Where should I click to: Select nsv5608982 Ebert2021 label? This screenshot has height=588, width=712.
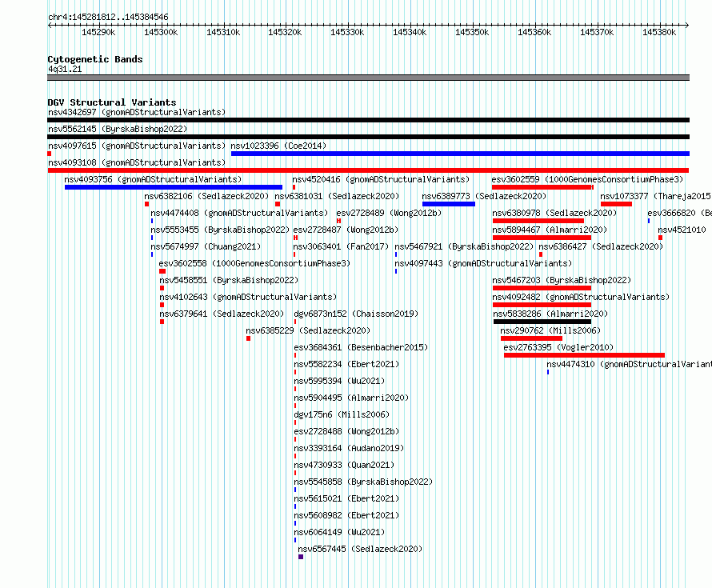(346, 515)
